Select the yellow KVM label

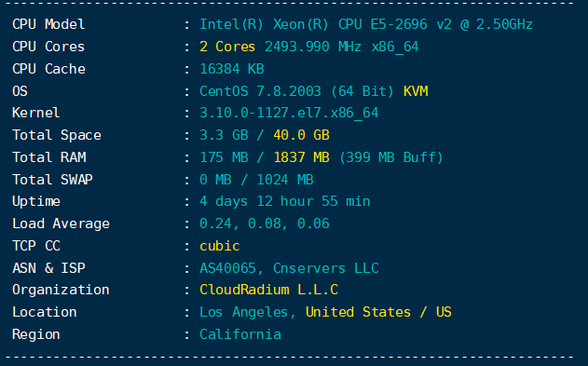(416, 91)
